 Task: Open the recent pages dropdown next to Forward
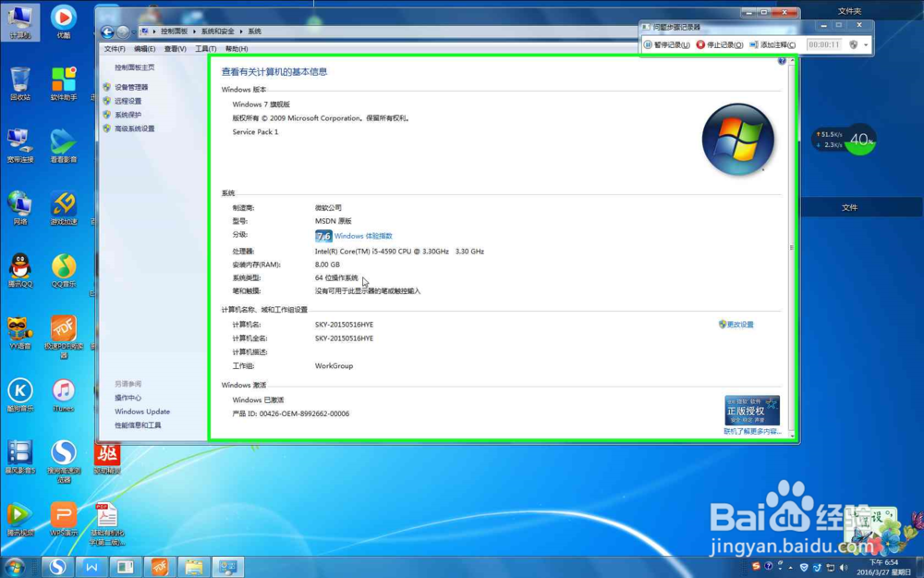[134, 31]
